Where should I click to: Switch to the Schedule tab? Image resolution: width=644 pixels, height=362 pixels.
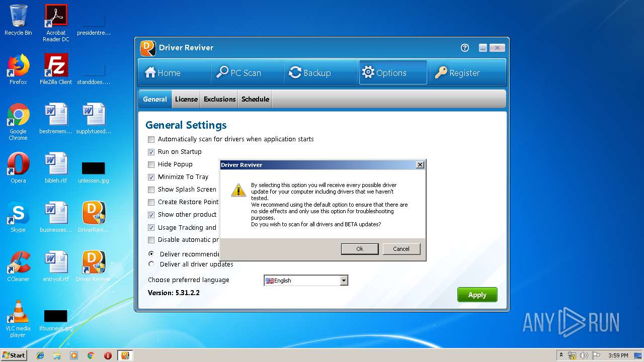pos(255,99)
